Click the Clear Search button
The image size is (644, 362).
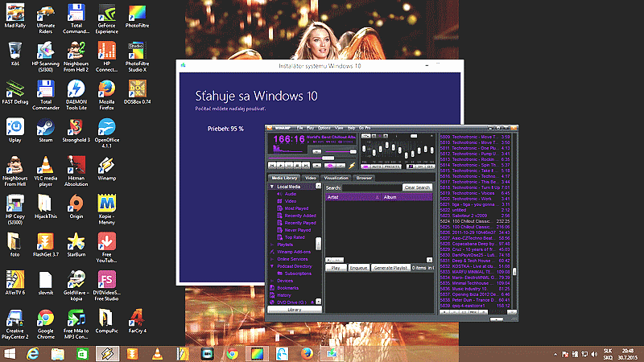[x=417, y=187]
